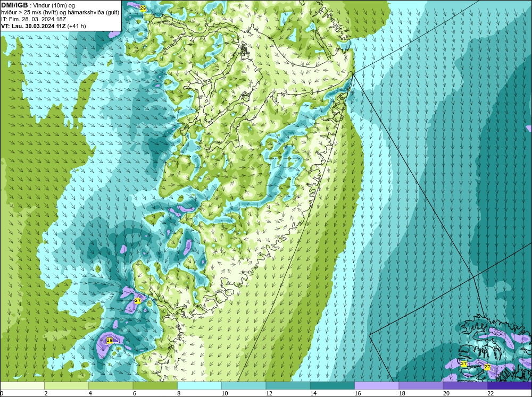Click the 'IT: Fim. 28. 03. 2024 18Z' line
The height and width of the screenshot is (397, 532).
tap(33, 19)
